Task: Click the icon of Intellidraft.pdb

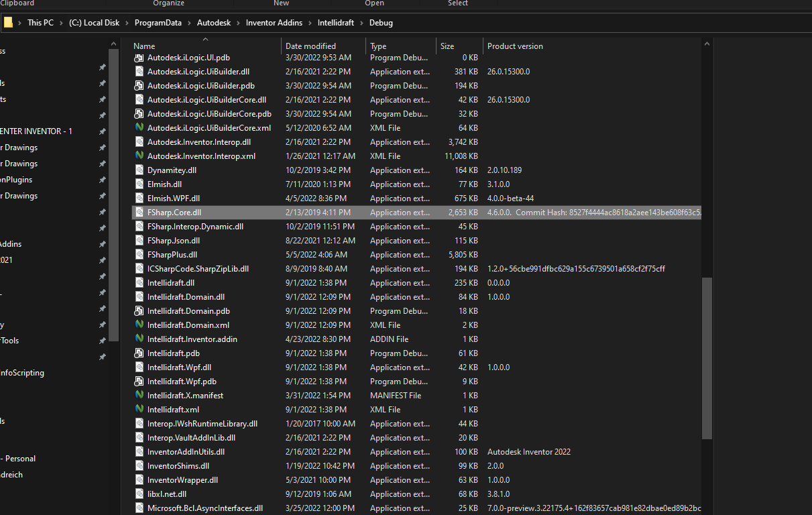Action: [x=139, y=353]
